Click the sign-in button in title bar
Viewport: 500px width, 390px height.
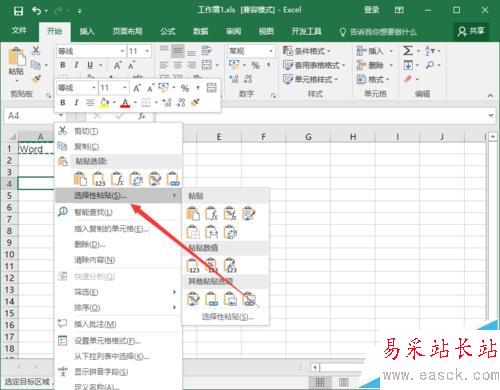[371, 10]
